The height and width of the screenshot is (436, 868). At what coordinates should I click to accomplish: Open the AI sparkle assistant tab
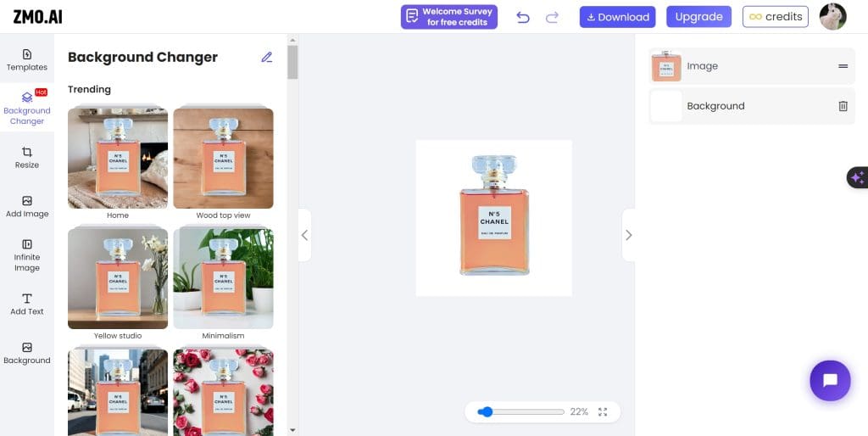click(858, 177)
